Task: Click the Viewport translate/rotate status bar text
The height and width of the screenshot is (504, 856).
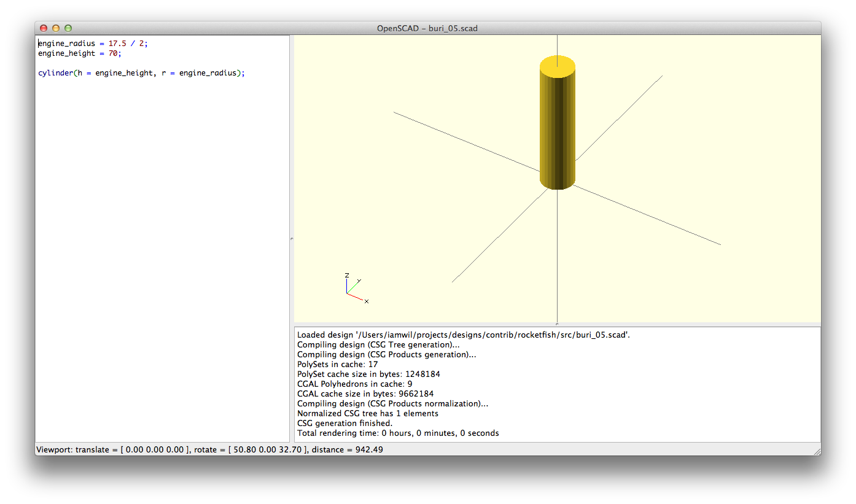Action: [x=209, y=450]
